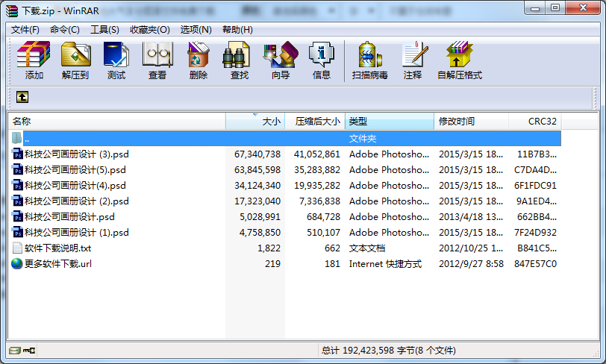Click the packed size value 7,336,838
Screen dimensions: 606x364
coord(319,201)
